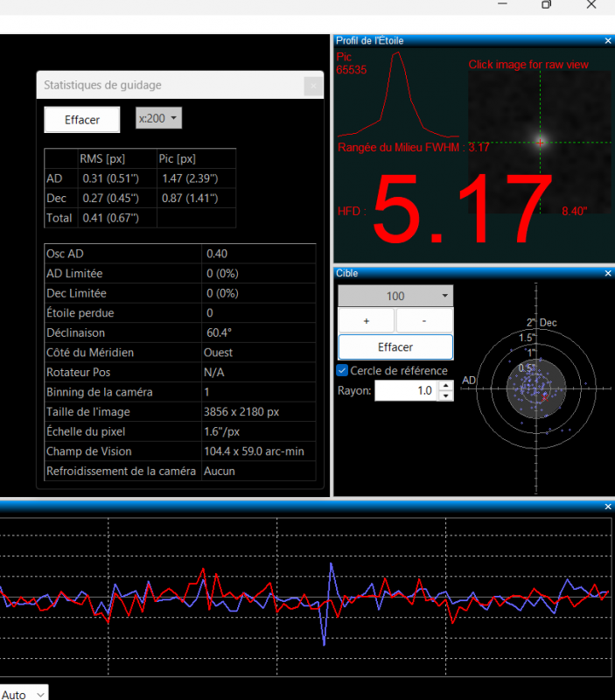The image size is (615, 700).
Task: Click the Étoile perdue row label
Action: click(80, 313)
